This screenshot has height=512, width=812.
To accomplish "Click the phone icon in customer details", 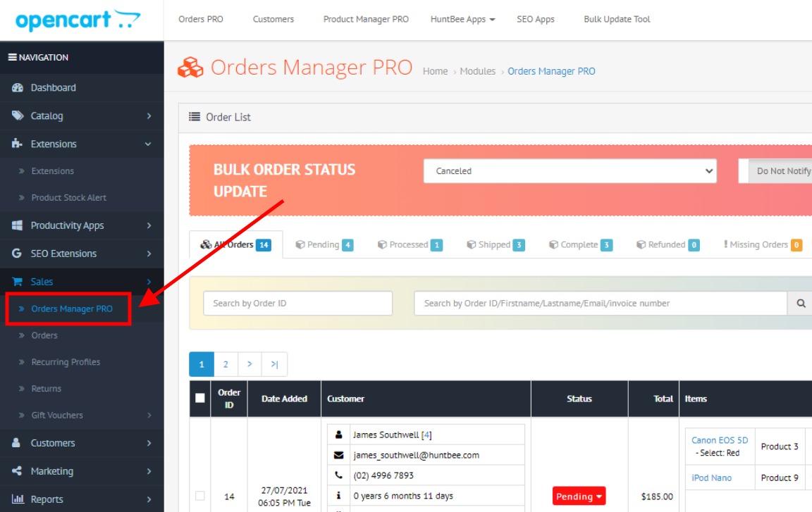I will point(338,475).
